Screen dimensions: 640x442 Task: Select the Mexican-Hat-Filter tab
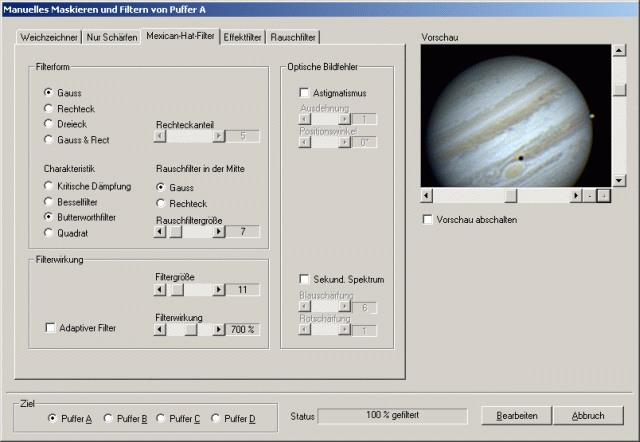click(x=180, y=36)
